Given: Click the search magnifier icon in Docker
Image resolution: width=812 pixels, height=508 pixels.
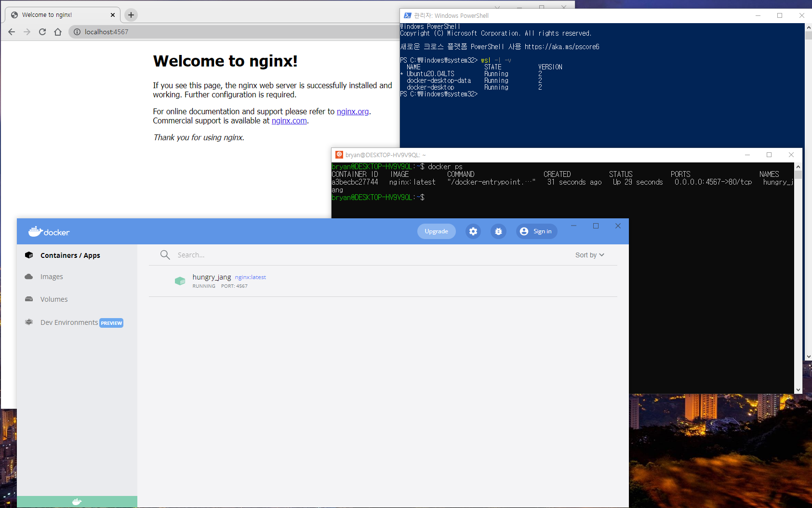Looking at the screenshot, I should (x=165, y=254).
